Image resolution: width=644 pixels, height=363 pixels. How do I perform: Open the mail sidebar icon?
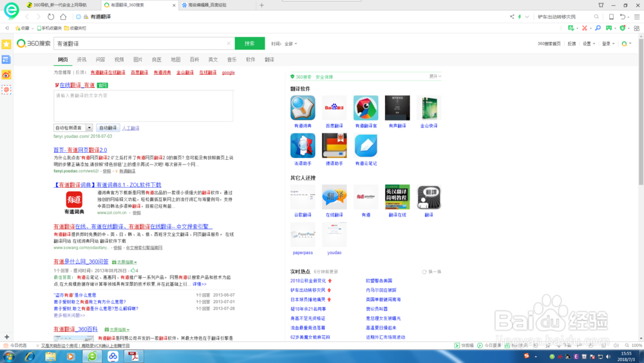click(x=6, y=90)
